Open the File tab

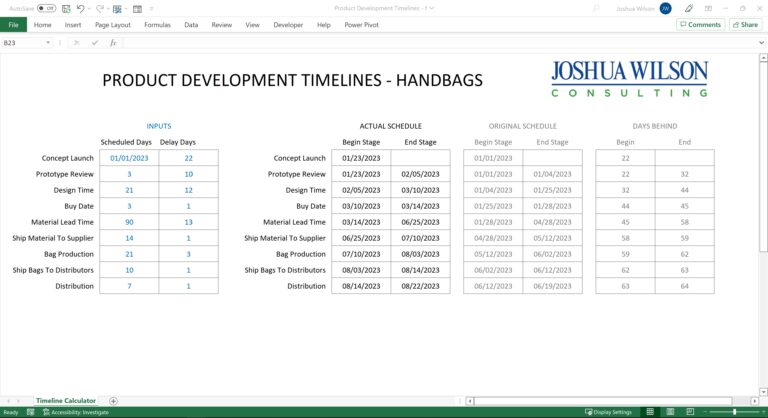point(13,25)
